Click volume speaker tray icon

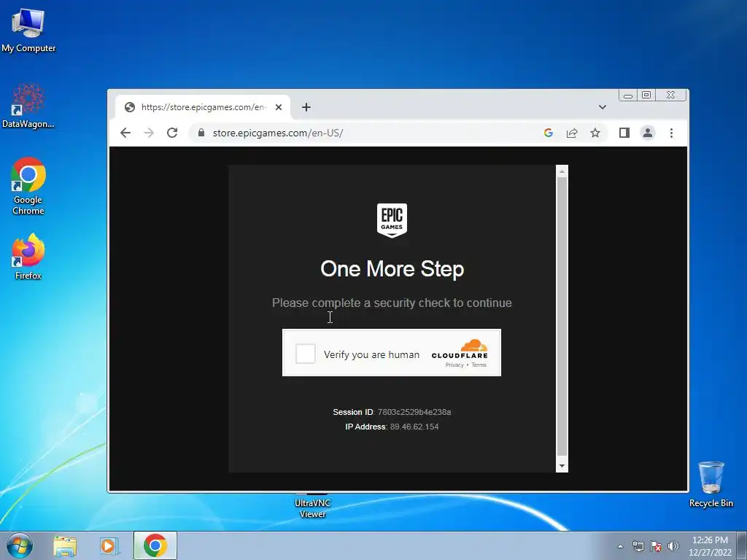coord(673,546)
